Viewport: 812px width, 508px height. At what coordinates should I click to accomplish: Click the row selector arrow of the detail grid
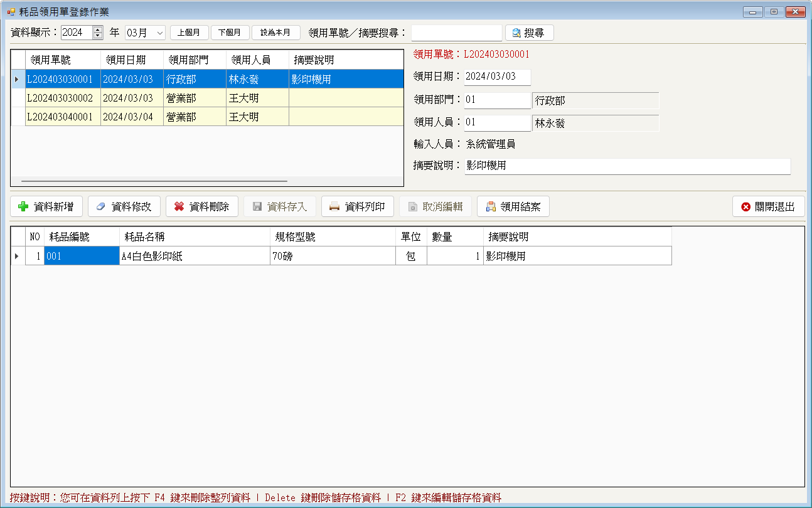pos(18,256)
